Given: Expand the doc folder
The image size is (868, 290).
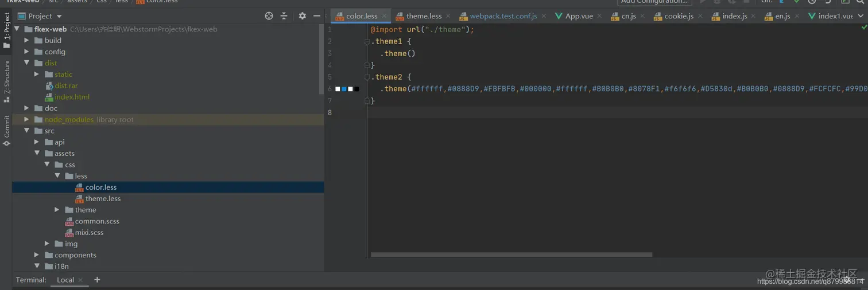Looking at the screenshot, I should pyautogui.click(x=27, y=108).
